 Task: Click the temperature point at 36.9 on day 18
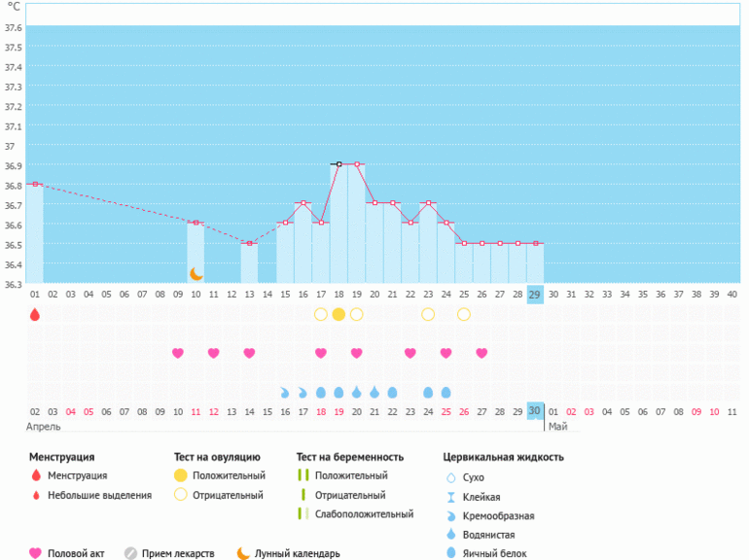tap(339, 164)
